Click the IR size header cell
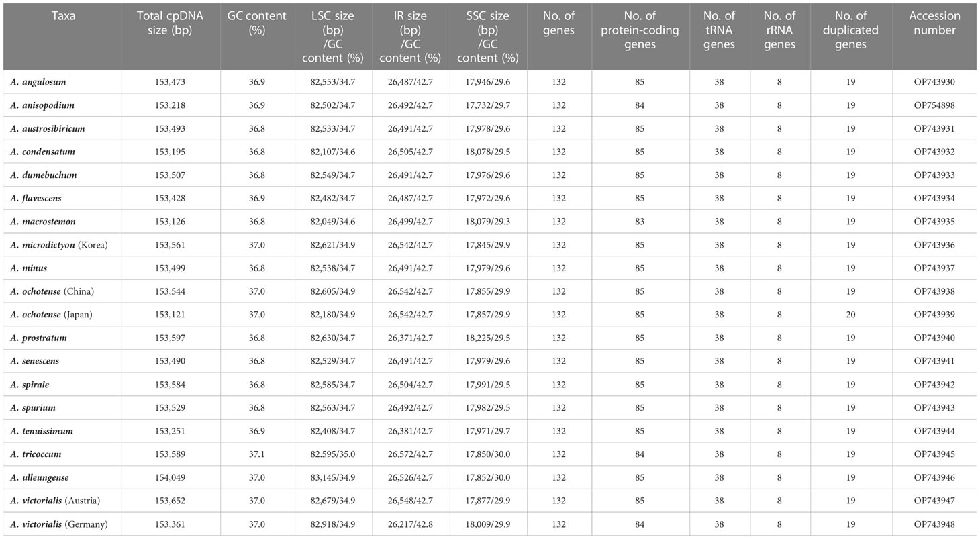Image resolution: width=980 pixels, height=539 pixels. 411,37
